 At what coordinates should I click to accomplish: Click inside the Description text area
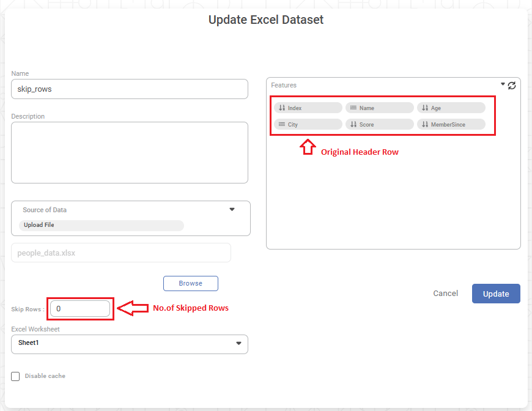point(129,152)
